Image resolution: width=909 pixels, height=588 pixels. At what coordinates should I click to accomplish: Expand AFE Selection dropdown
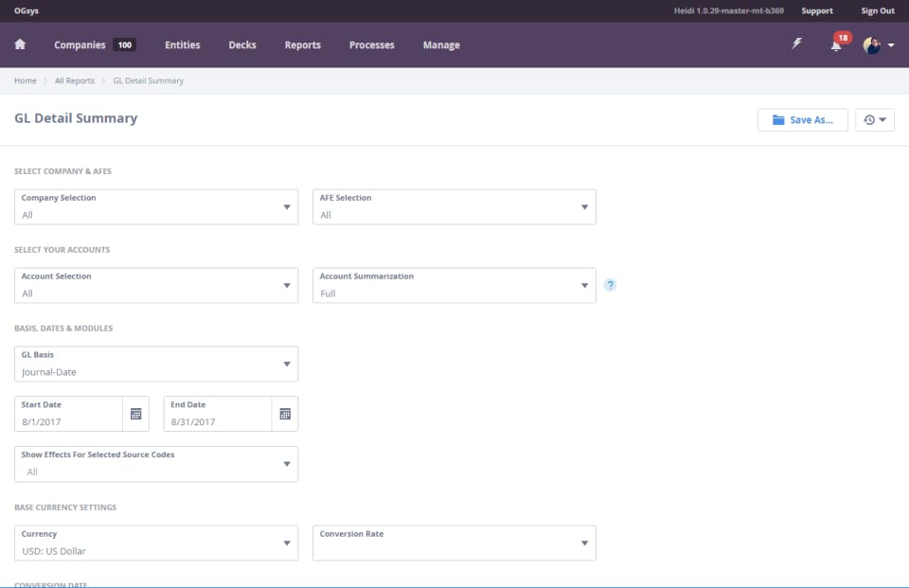coord(454,207)
